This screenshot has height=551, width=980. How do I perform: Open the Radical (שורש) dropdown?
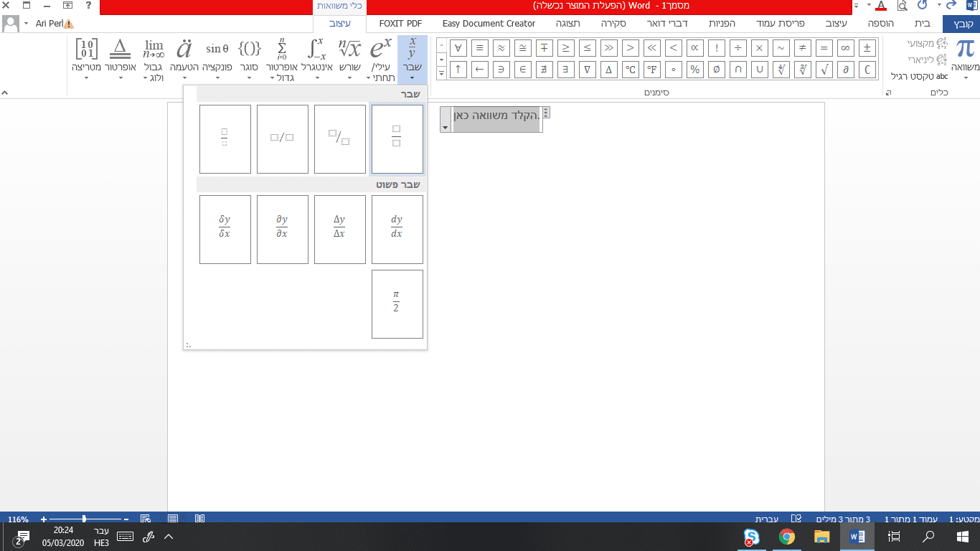[349, 60]
